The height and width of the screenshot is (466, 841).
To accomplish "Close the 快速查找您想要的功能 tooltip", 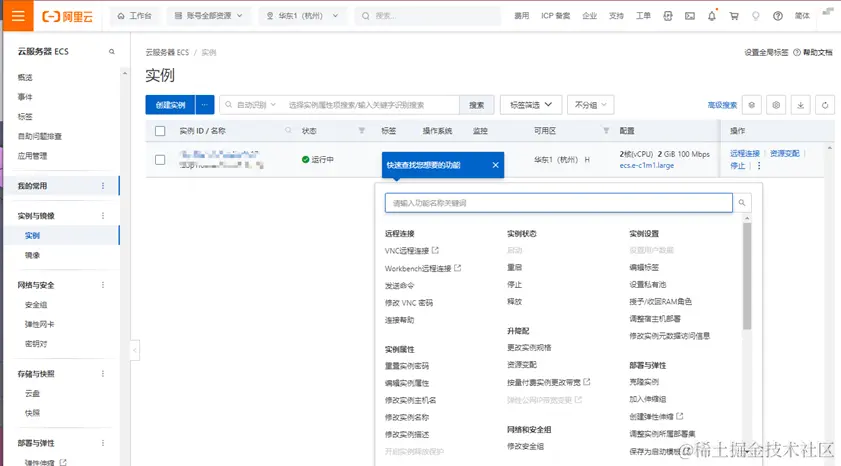I will (x=496, y=165).
